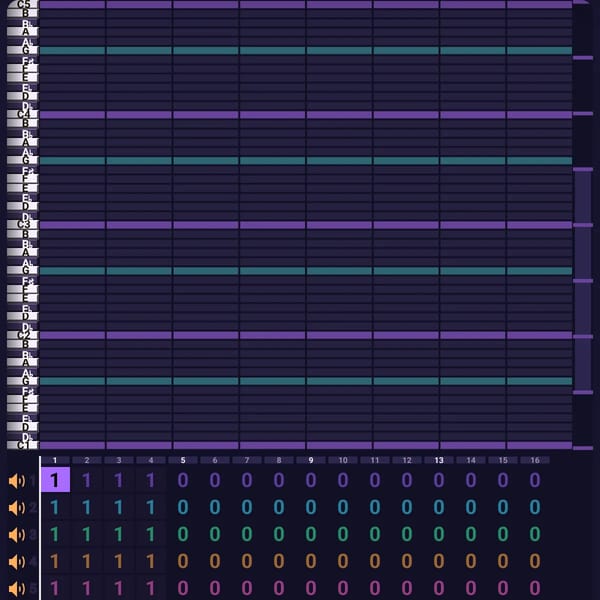The width and height of the screenshot is (600, 600).
Task: Select channel 2 pattern cell at bar 13
Action: click(x=439, y=507)
